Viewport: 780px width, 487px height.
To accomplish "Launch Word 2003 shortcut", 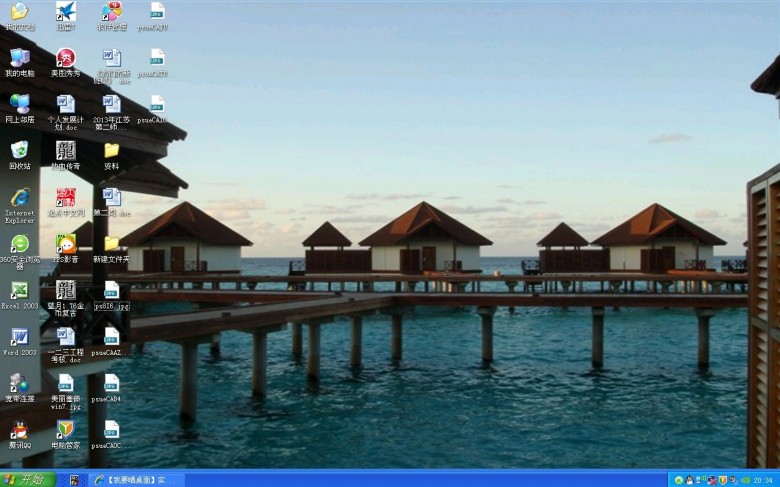I will 19,338.
